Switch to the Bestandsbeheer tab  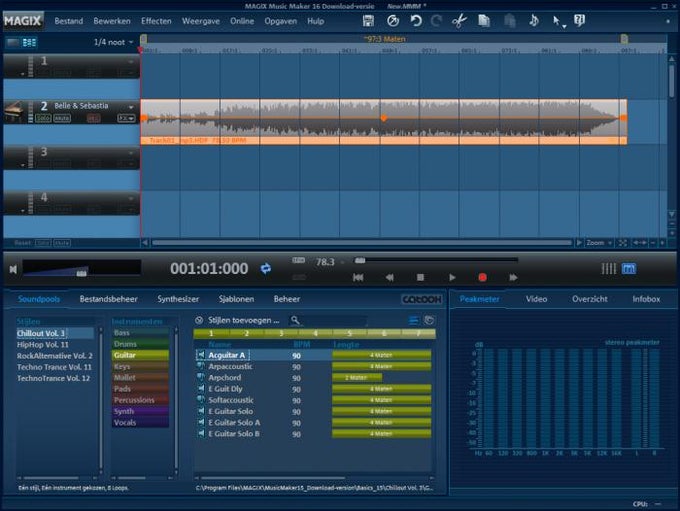pos(108,299)
